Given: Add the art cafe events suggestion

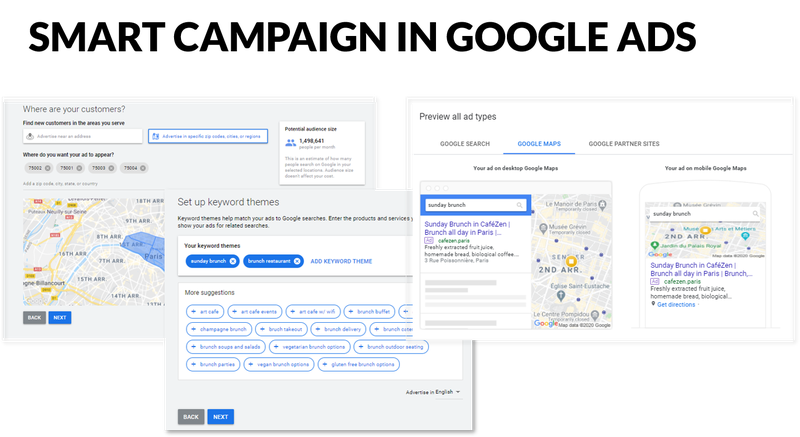Looking at the screenshot, I should [254, 311].
